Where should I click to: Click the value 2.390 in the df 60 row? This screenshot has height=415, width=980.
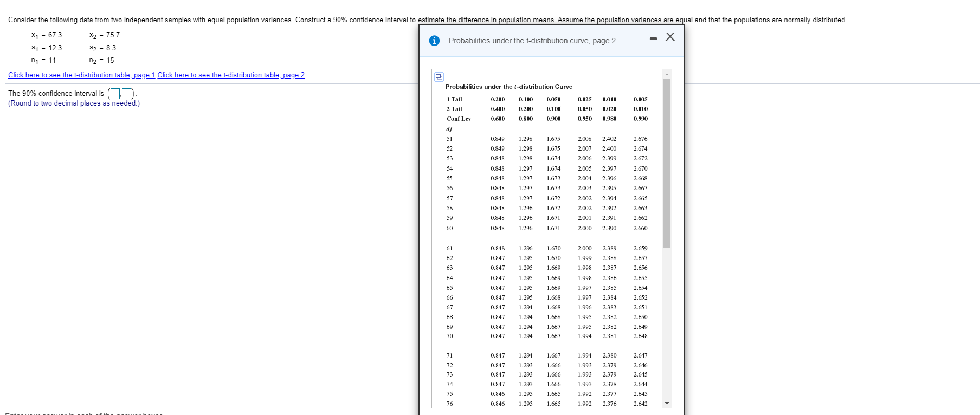pos(609,228)
